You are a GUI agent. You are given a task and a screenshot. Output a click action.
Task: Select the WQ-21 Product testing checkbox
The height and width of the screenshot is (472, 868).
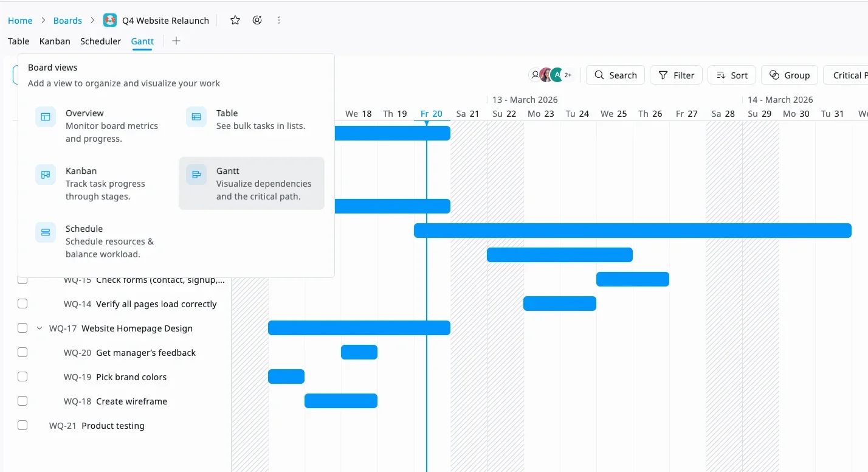22,426
